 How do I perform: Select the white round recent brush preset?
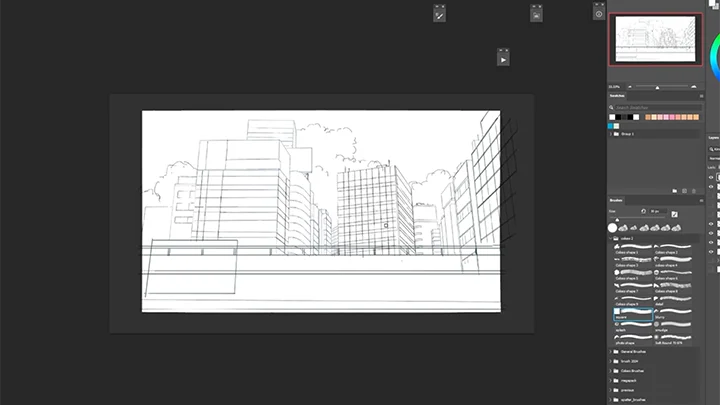point(613,228)
